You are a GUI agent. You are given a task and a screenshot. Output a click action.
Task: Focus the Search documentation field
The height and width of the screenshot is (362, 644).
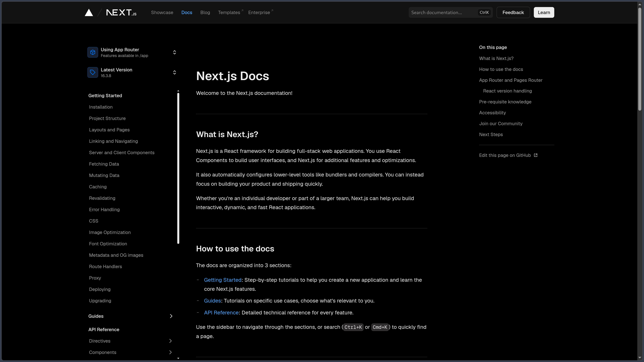pyautogui.click(x=450, y=13)
